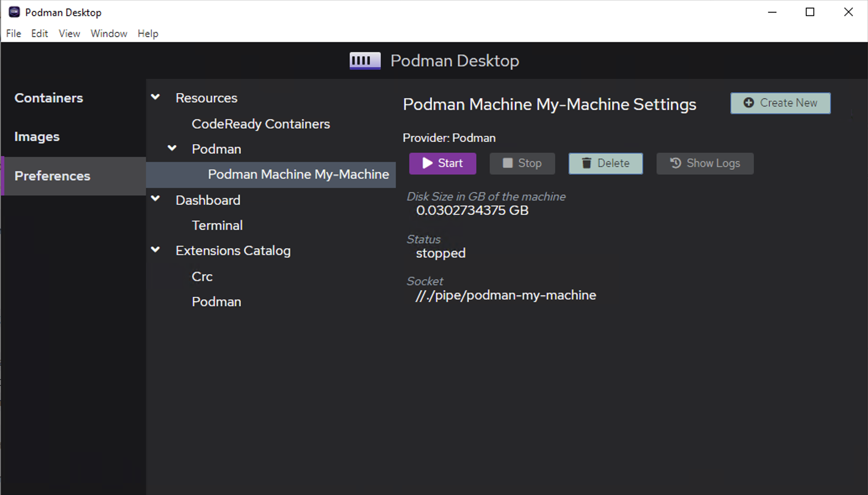Open the Help menu

click(148, 34)
